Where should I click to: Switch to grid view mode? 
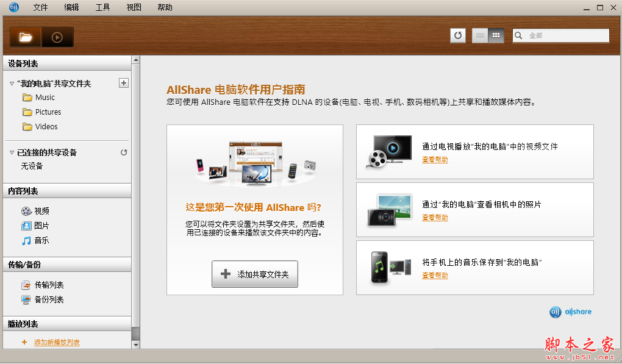click(495, 35)
